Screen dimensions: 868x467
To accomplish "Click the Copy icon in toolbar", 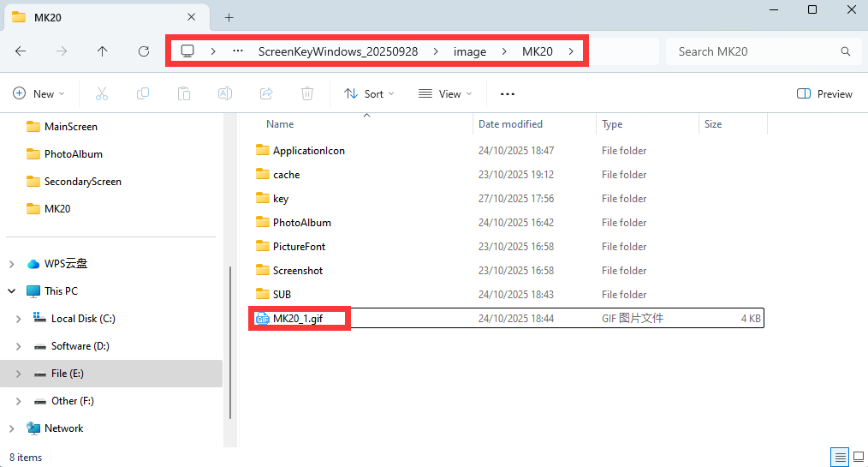I will tap(143, 93).
